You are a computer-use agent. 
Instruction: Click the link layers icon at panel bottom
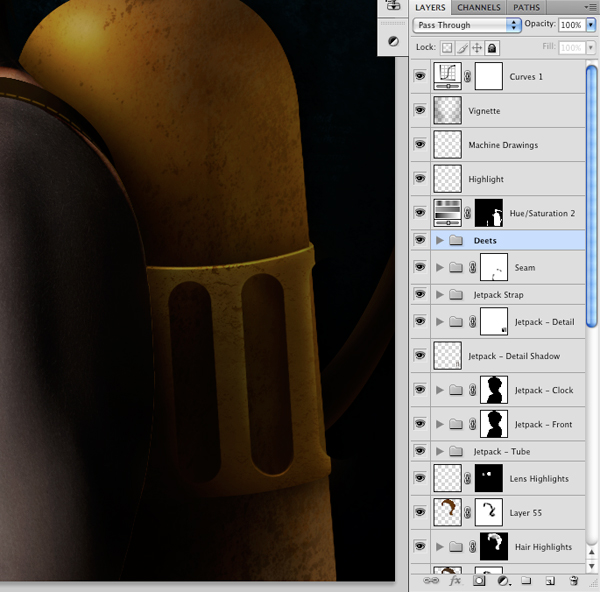[x=431, y=581]
